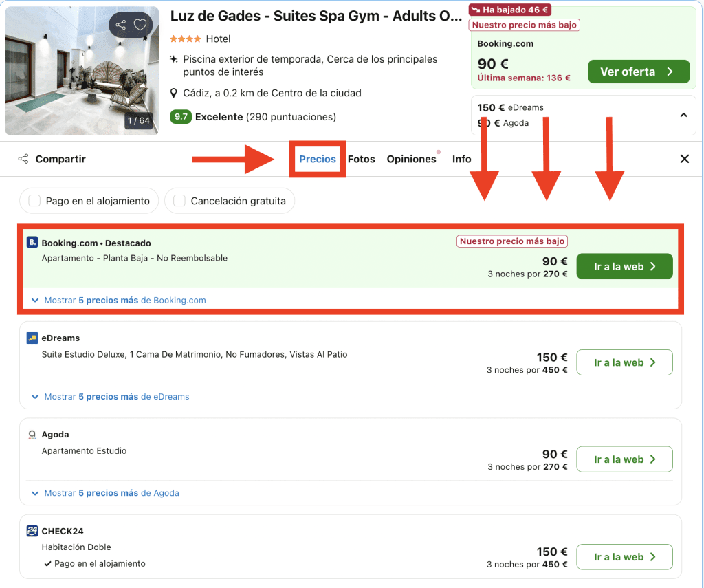704x588 pixels.
Task: Click the share icon on hotel photo
Action: click(121, 25)
